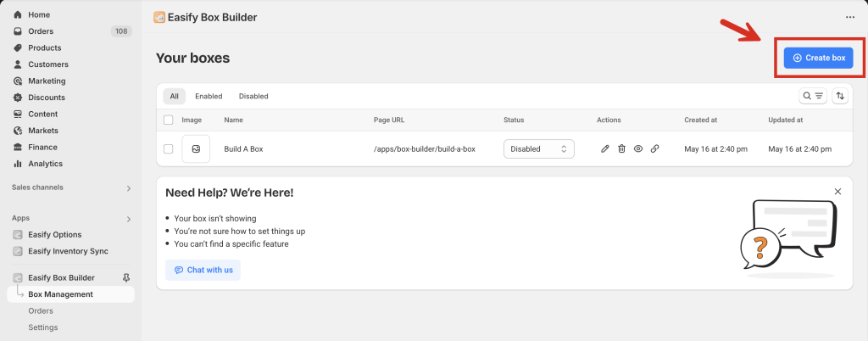This screenshot has width=868, height=341.
Task: Expand the Apps section chevron
Action: coord(129,219)
